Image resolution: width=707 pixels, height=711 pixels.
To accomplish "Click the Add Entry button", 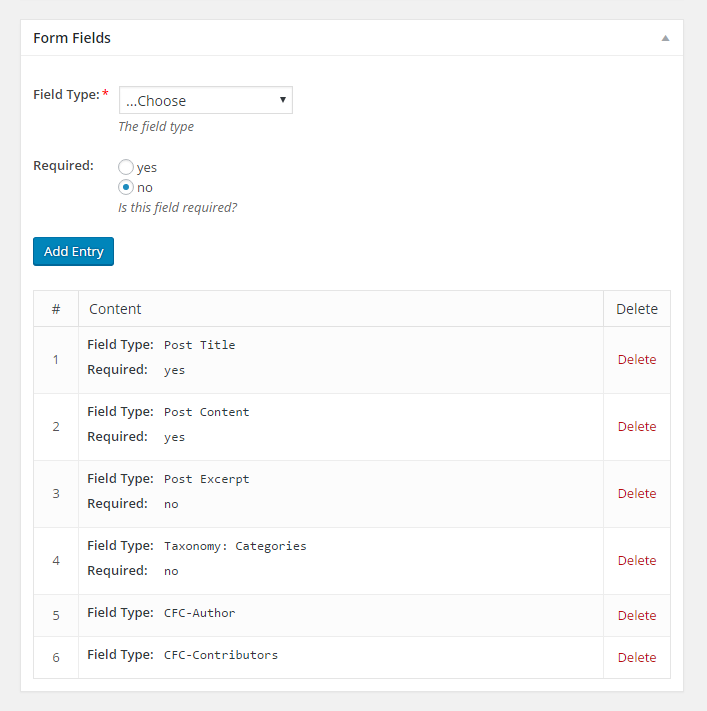I will coord(73,251).
